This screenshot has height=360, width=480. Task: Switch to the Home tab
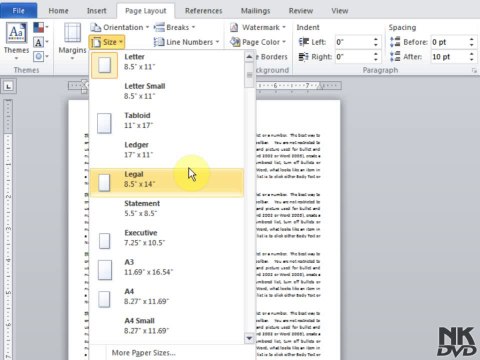[x=58, y=11]
